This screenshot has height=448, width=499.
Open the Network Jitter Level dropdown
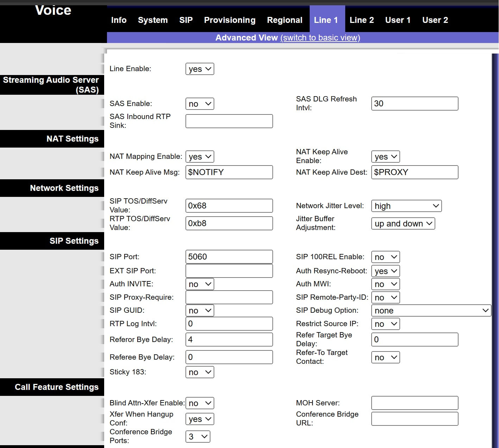406,206
